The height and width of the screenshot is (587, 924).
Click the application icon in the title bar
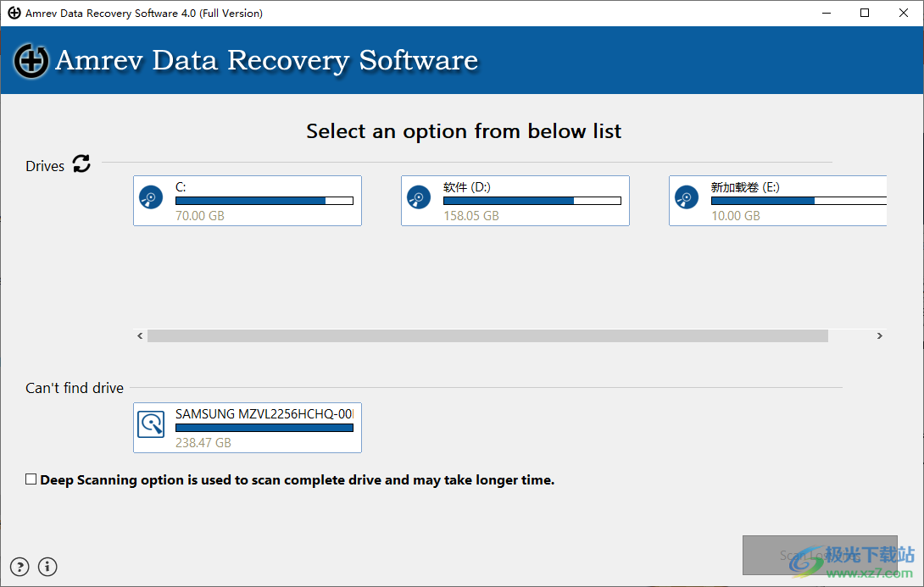tap(12, 13)
